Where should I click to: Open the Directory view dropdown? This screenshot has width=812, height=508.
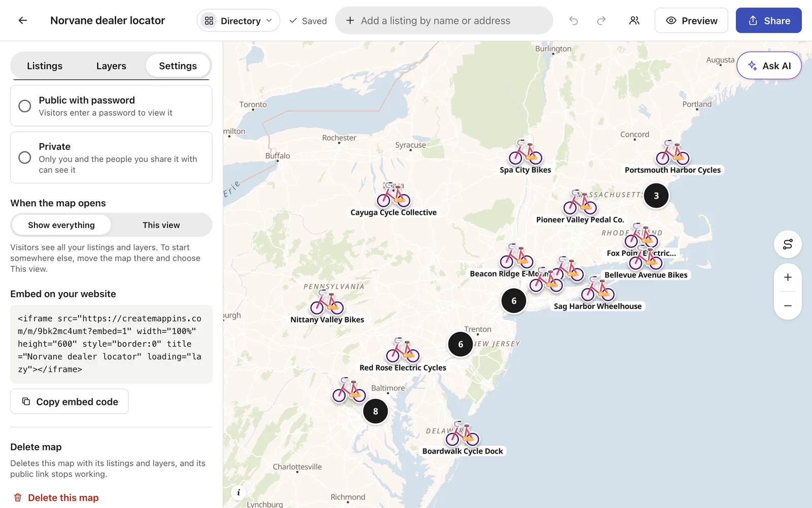(x=239, y=21)
